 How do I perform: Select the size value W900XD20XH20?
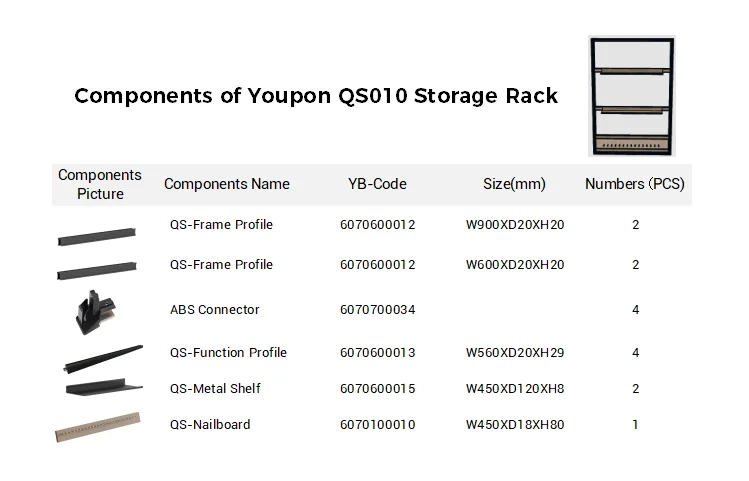(x=515, y=225)
